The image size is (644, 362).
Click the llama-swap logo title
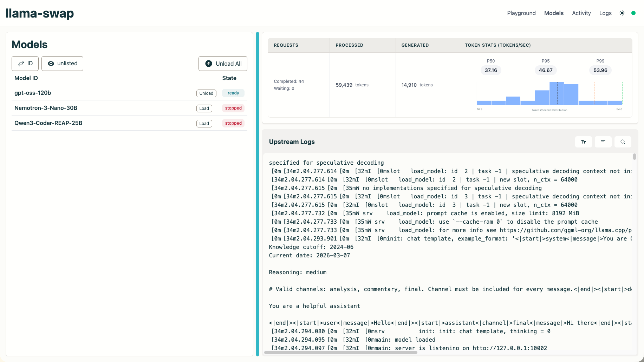(x=40, y=13)
